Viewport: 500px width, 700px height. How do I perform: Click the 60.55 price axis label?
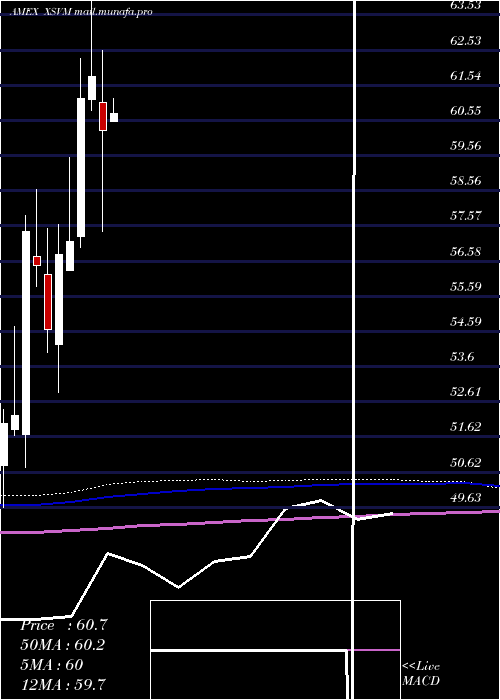[466, 111]
